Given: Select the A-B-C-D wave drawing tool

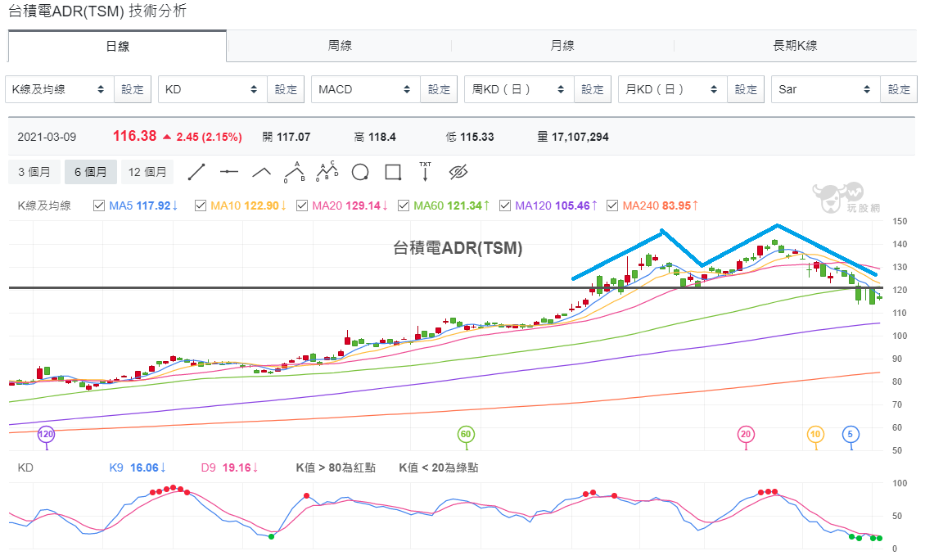Looking at the screenshot, I should coord(327,172).
